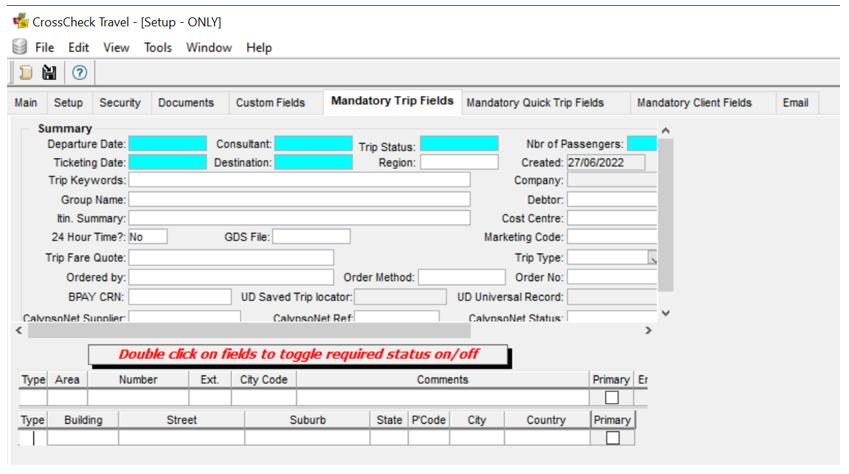Screen dimensions: 849x474
Task: Open the Edit menu
Action: point(79,48)
